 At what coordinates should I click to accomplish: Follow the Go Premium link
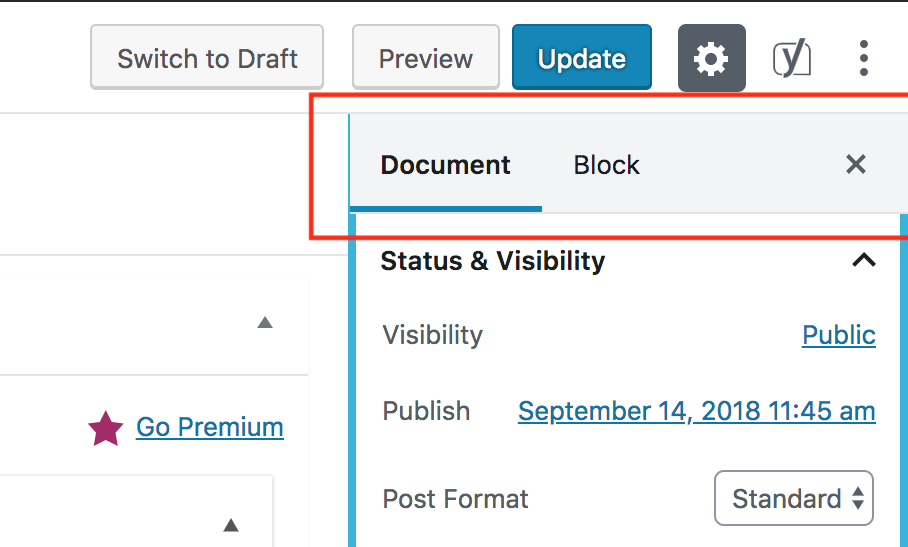click(x=209, y=427)
